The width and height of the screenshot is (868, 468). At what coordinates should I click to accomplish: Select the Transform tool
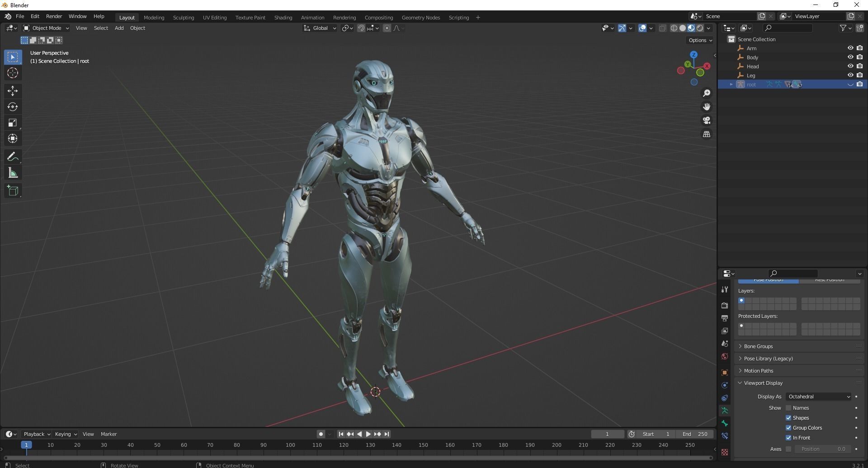tap(13, 138)
